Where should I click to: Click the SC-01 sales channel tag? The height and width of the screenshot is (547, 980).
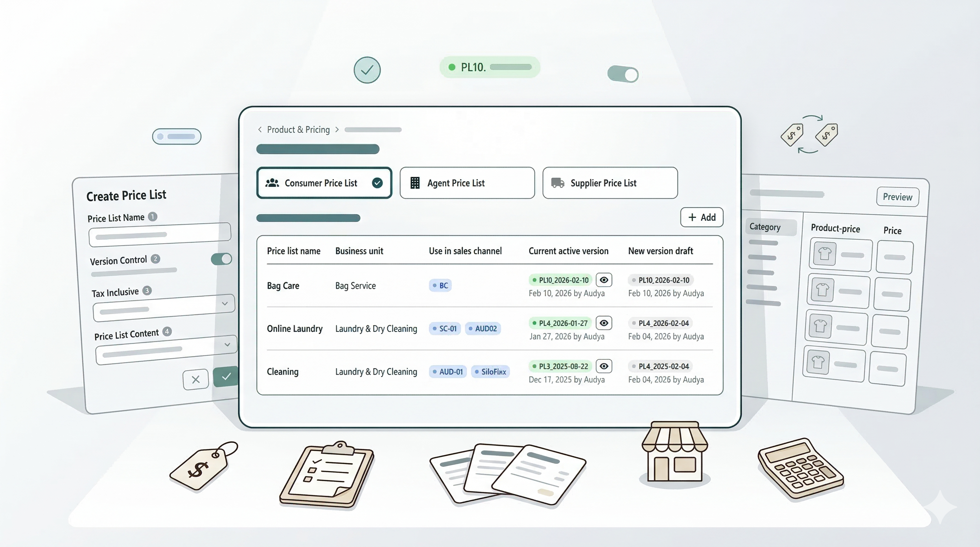[445, 328]
